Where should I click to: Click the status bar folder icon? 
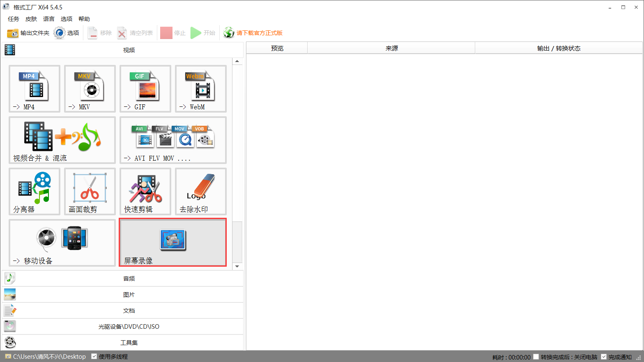pos(8,357)
